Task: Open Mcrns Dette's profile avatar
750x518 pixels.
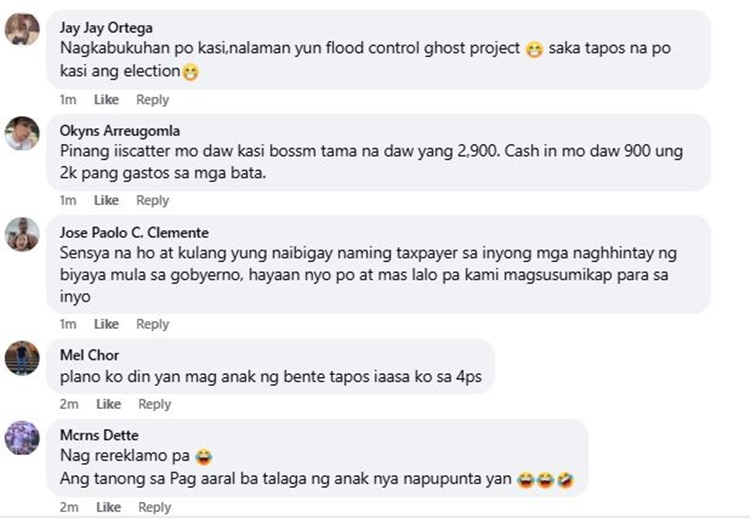Action: (22, 438)
